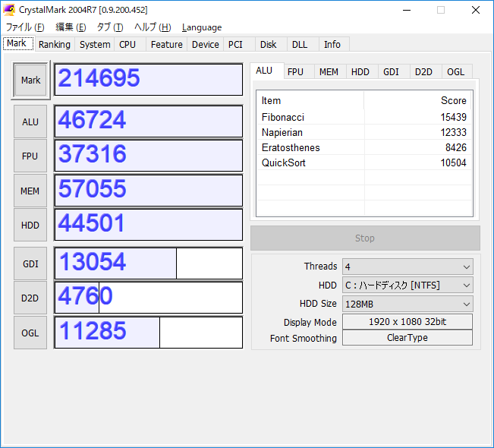Click the Fibonacci score 15439

453,117
